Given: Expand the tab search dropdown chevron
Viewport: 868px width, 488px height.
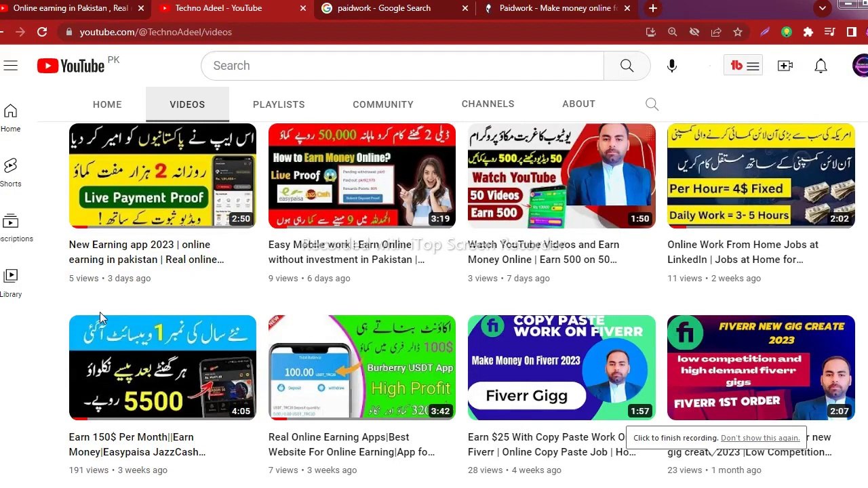Looking at the screenshot, I should (x=823, y=8).
